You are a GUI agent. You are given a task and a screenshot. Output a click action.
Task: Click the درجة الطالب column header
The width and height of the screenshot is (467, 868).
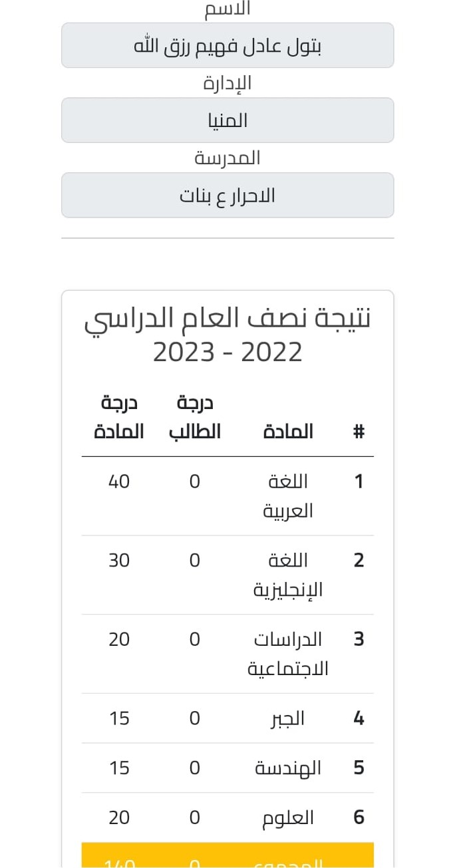194,418
